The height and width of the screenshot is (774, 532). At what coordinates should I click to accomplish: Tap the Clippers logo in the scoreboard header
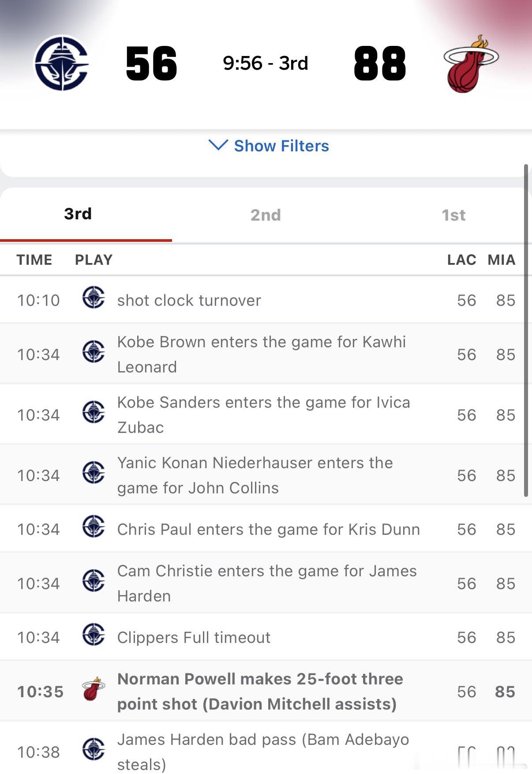click(x=61, y=63)
